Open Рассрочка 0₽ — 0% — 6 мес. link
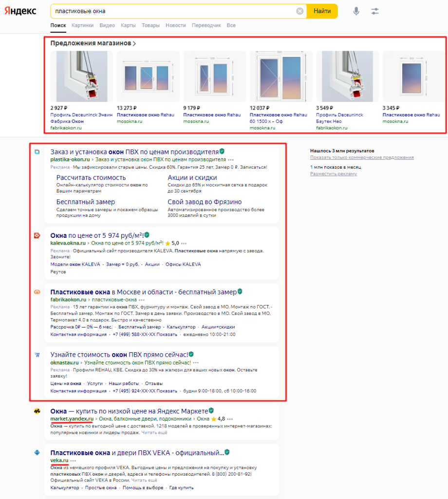Image resolution: width=448 pixels, height=499 pixels. tap(81, 327)
